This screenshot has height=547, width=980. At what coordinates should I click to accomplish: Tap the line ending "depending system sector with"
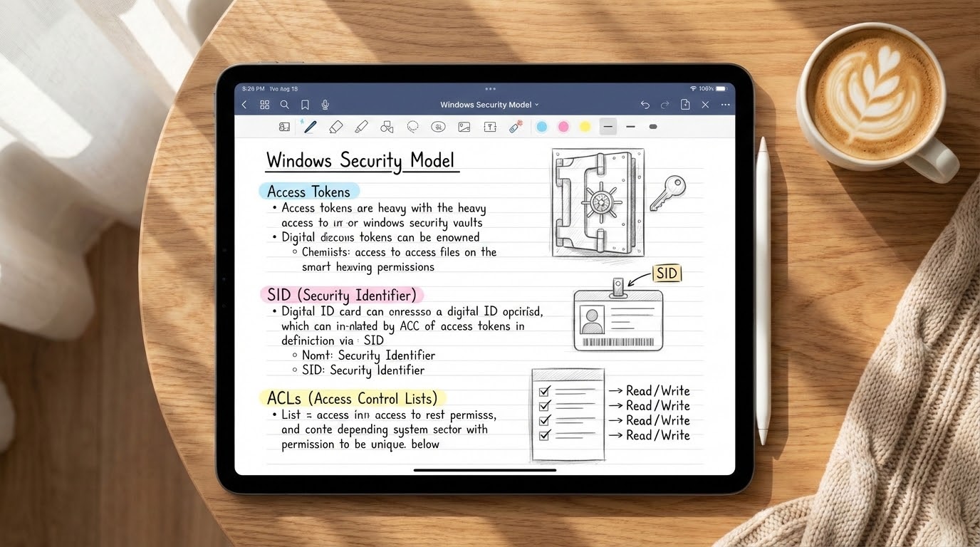point(385,429)
